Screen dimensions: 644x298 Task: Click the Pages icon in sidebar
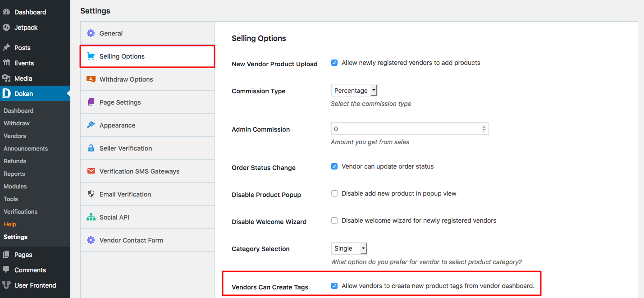(6, 255)
